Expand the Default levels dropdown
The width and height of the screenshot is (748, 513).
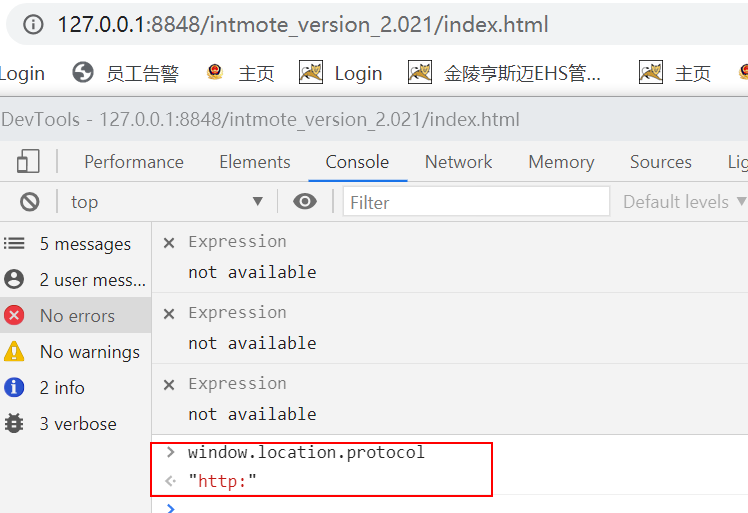[x=685, y=202]
